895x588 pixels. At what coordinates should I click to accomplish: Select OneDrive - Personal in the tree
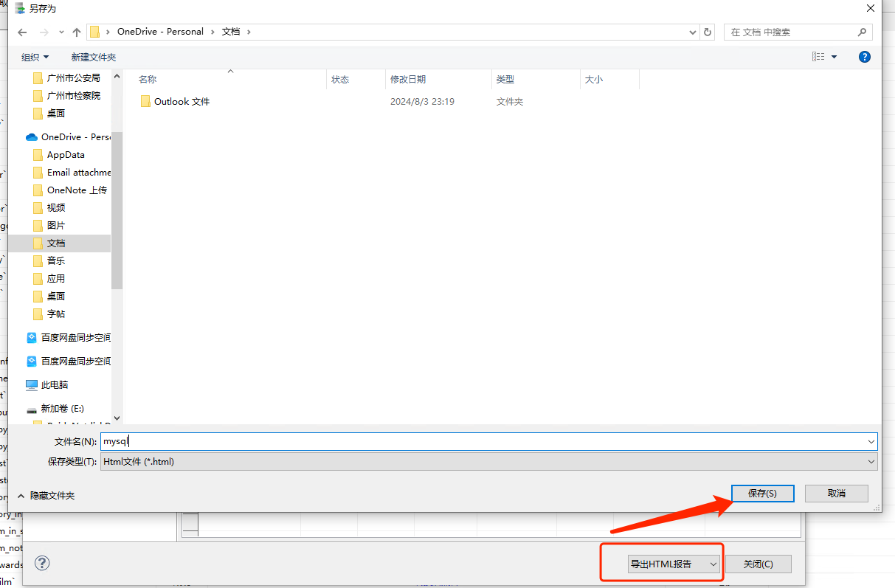[x=75, y=136]
